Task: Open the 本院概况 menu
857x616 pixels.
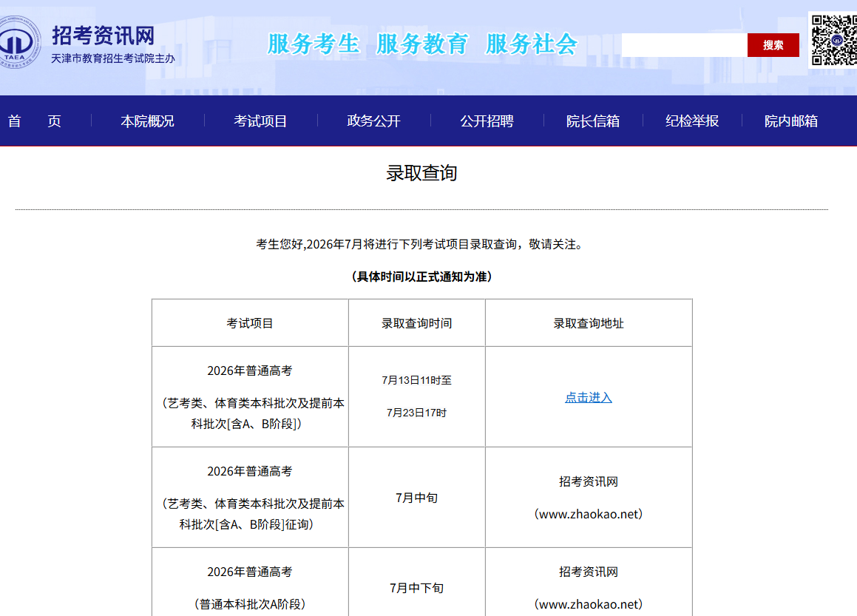Action: pos(148,121)
